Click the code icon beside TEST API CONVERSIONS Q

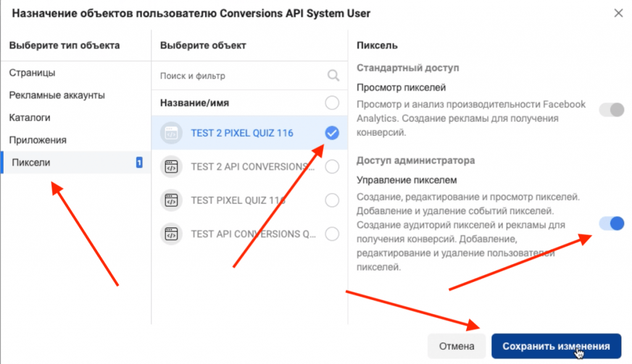172,234
